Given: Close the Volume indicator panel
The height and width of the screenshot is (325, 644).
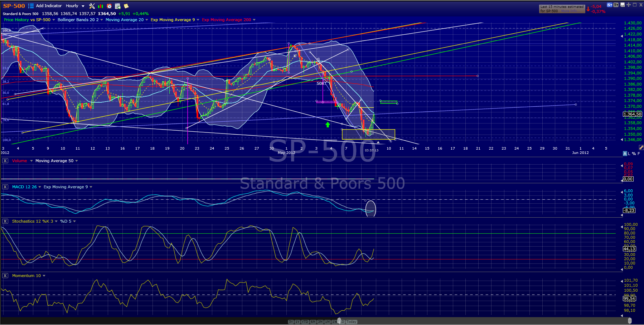Looking at the screenshot, I should tap(5, 161).
